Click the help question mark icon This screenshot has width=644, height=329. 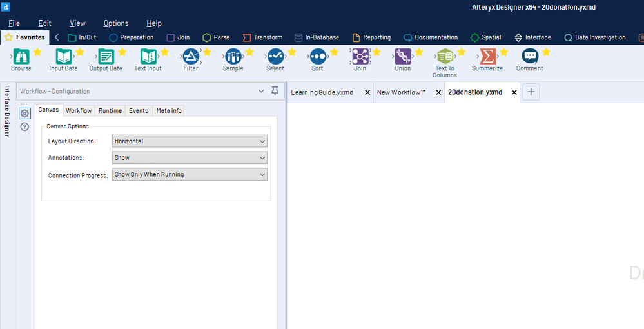pos(24,126)
